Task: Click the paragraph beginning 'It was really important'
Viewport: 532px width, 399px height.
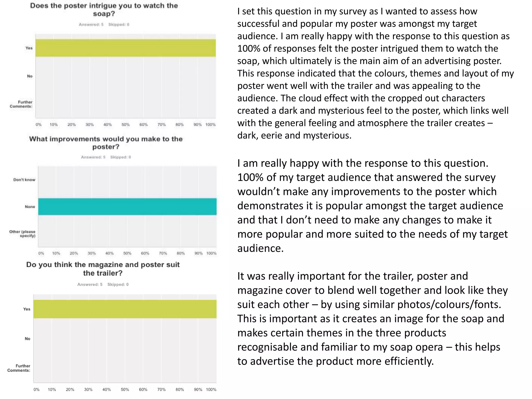Action: (x=372, y=318)
